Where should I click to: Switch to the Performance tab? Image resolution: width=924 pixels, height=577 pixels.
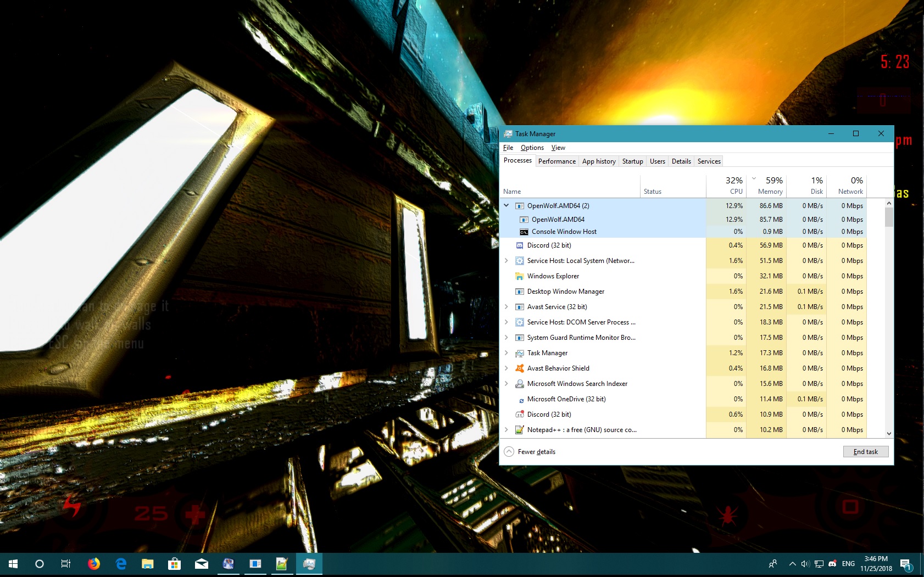point(556,161)
